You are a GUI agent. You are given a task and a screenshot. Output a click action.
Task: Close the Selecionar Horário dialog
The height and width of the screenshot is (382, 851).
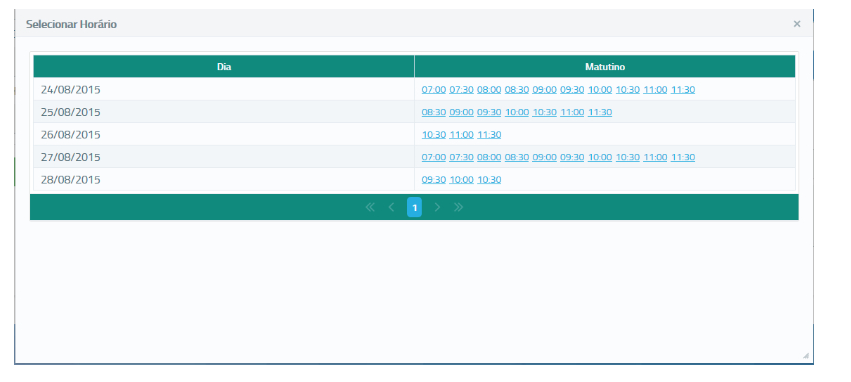(797, 24)
